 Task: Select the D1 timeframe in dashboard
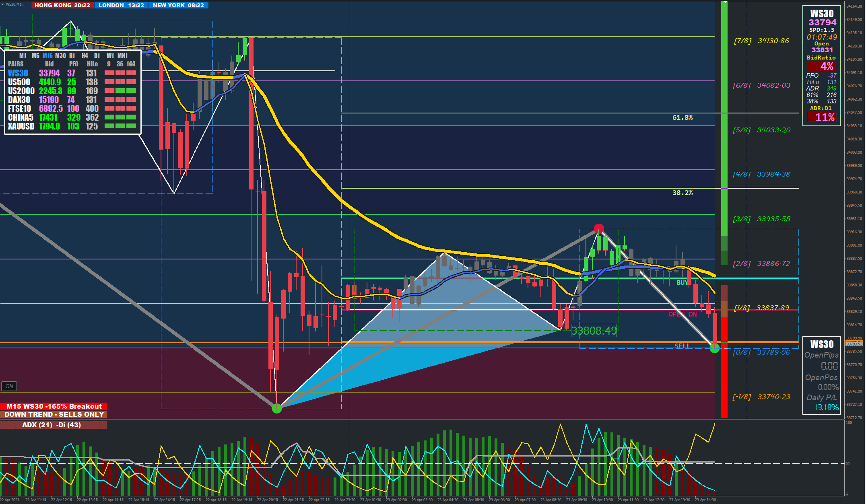97,56
